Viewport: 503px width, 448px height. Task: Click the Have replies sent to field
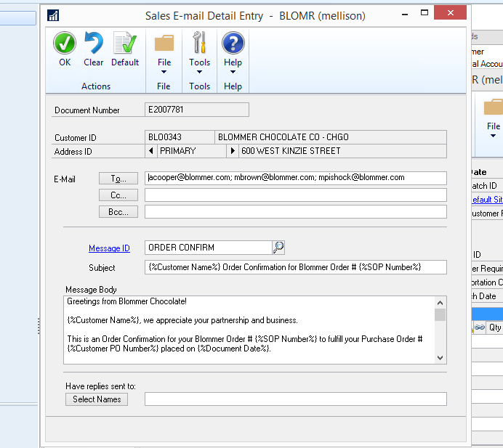[295, 399]
